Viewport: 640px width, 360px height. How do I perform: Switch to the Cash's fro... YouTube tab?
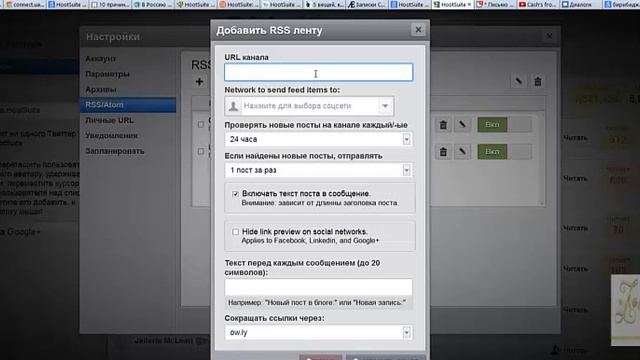coord(538,4)
